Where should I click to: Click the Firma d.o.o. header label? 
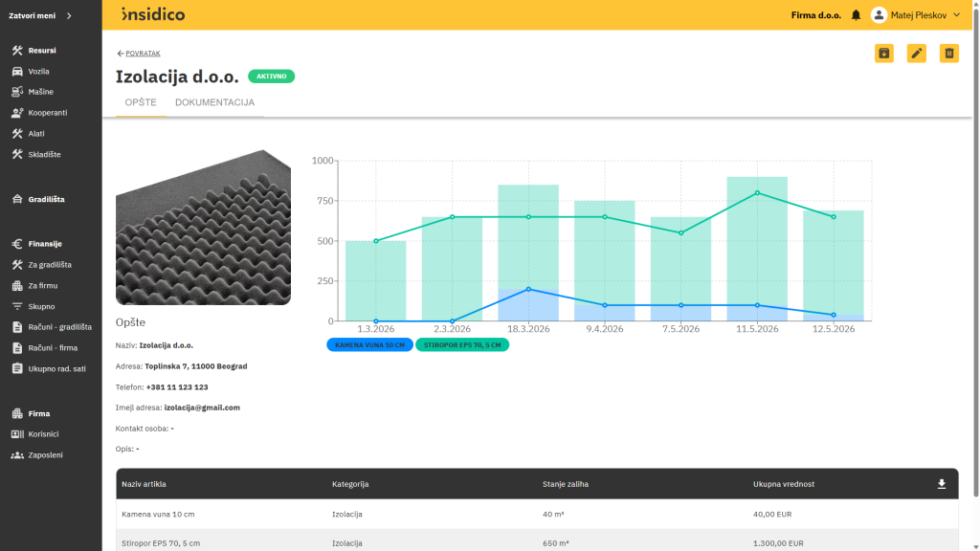click(815, 15)
